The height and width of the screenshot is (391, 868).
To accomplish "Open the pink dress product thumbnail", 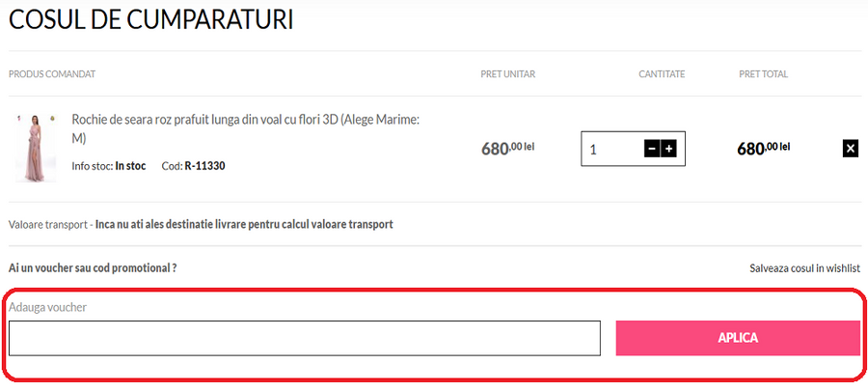I will pyautogui.click(x=36, y=148).
